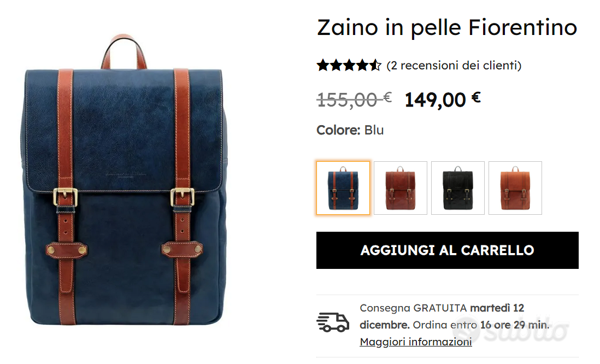Click the backpack top handle in the image
Screen dimensions: 600x364
(123, 52)
